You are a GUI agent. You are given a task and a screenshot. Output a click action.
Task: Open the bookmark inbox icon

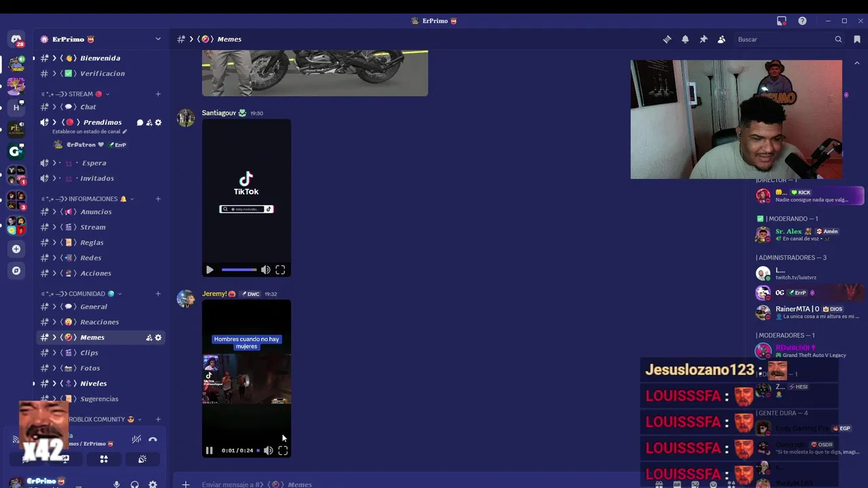(x=857, y=39)
